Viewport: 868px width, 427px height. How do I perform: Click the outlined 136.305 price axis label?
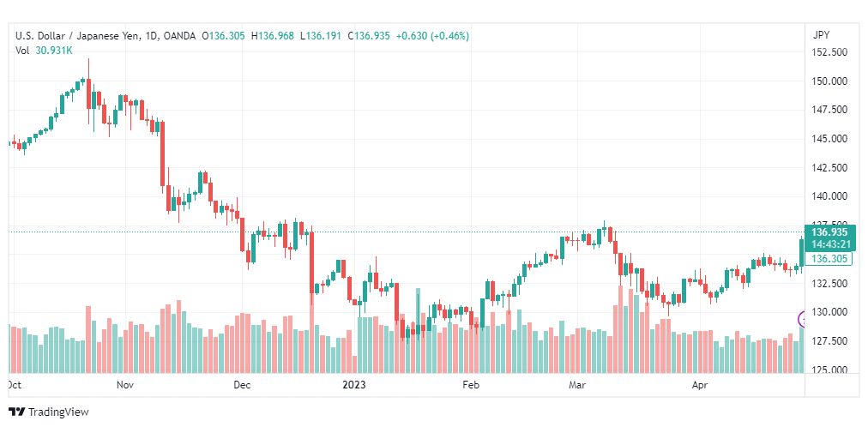pos(829,259)
